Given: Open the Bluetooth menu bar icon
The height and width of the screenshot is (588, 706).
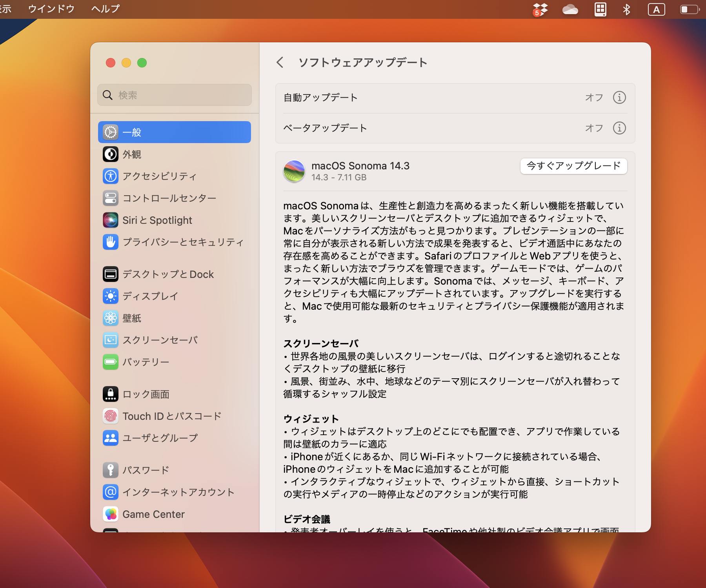Looking at the screenshot, I should coord(626,9).
